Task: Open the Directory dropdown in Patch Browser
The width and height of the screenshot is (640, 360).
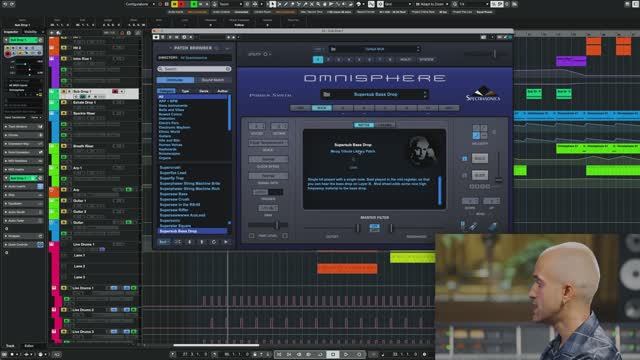Action: tap(194, 58)
